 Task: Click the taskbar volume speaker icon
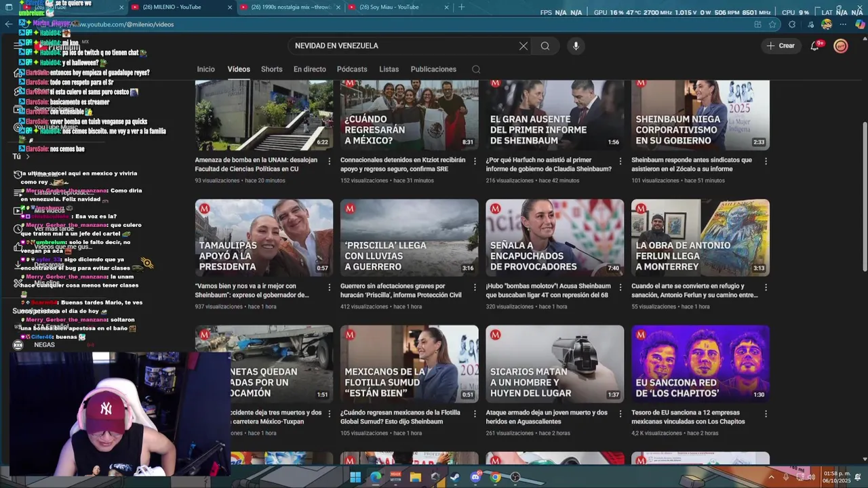(811, 477)
